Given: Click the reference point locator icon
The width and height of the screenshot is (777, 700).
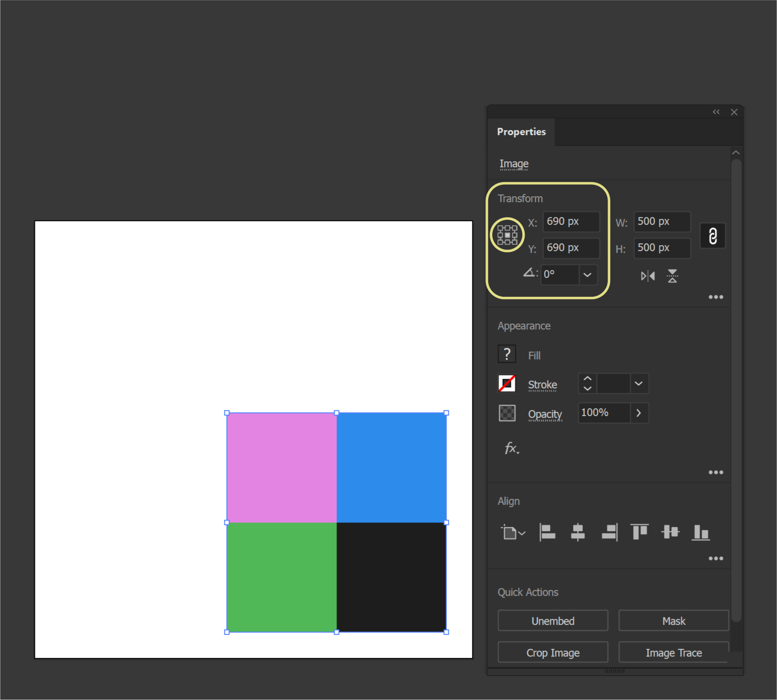Looking at the screenshot, I should [x=507, y=235].
